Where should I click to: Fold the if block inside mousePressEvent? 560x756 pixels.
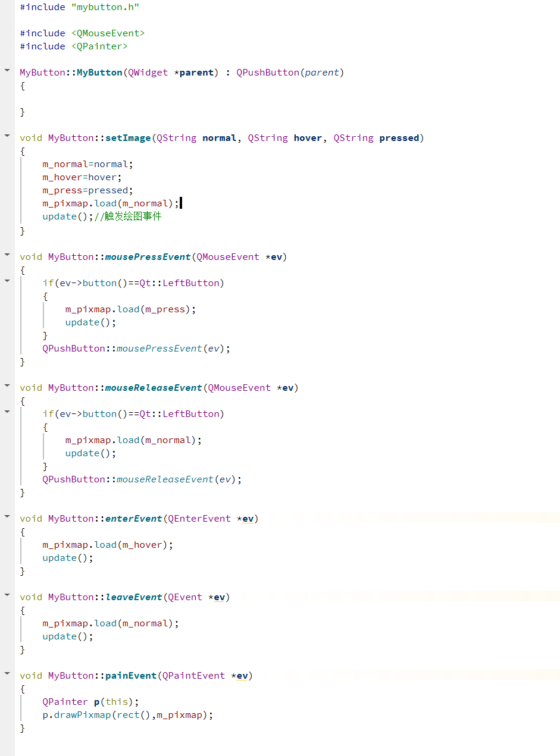point(7,281)
